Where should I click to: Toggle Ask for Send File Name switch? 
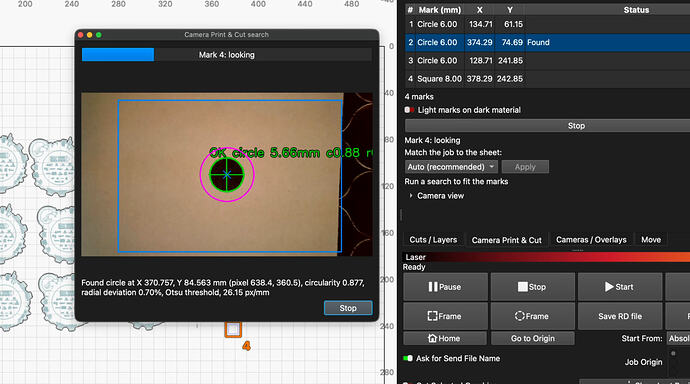pos(407,358)
